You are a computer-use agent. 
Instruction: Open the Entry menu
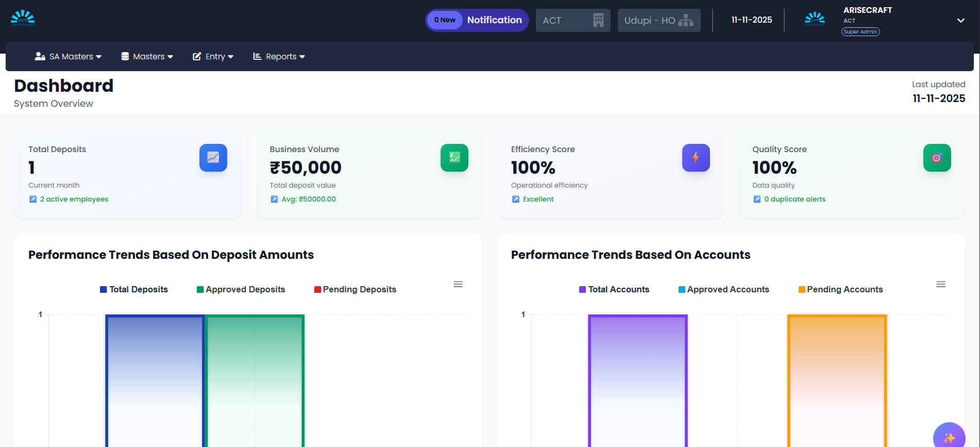[213, 57]
